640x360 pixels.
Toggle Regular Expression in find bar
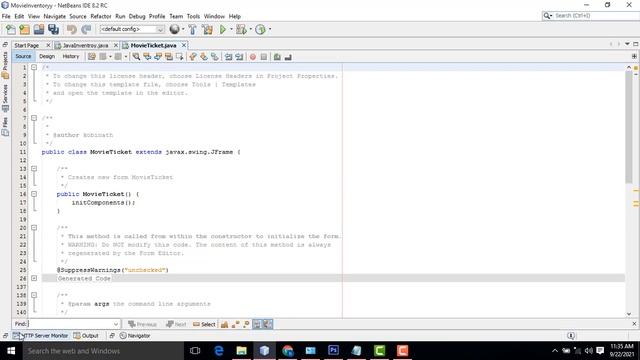click(x=246, y=324)
